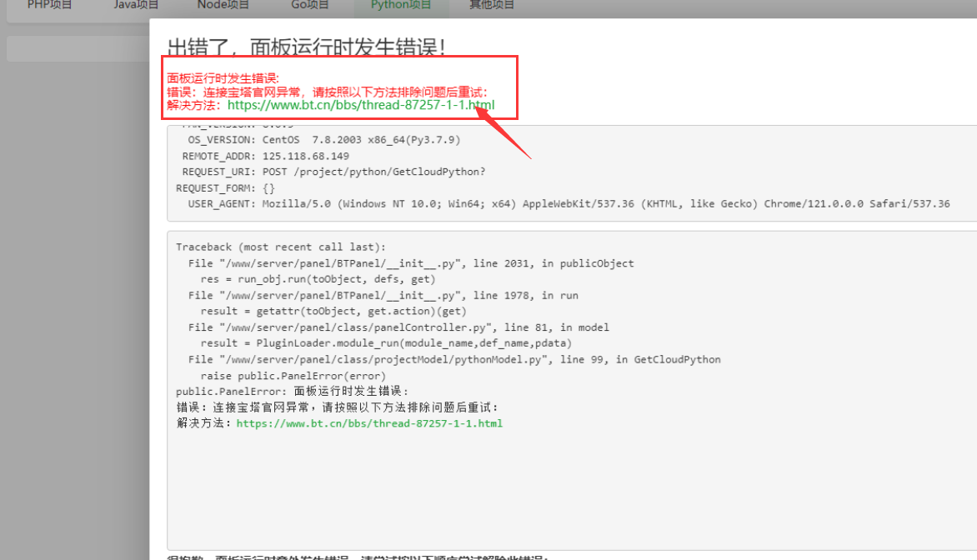Open the 其他项目 tab
977x560 pixels.
[x=492, y=5]
